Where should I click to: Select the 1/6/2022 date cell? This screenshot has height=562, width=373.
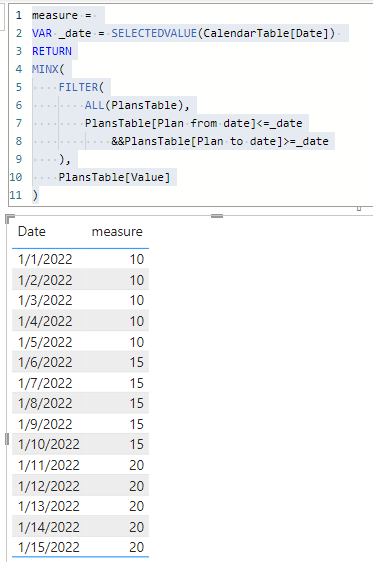(x=45, y=362)
